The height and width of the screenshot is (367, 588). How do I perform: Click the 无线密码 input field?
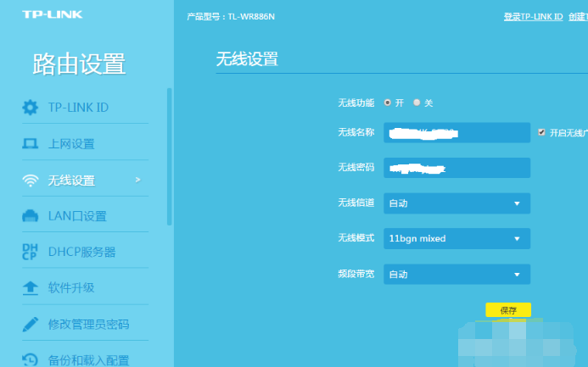pos(456,168)
